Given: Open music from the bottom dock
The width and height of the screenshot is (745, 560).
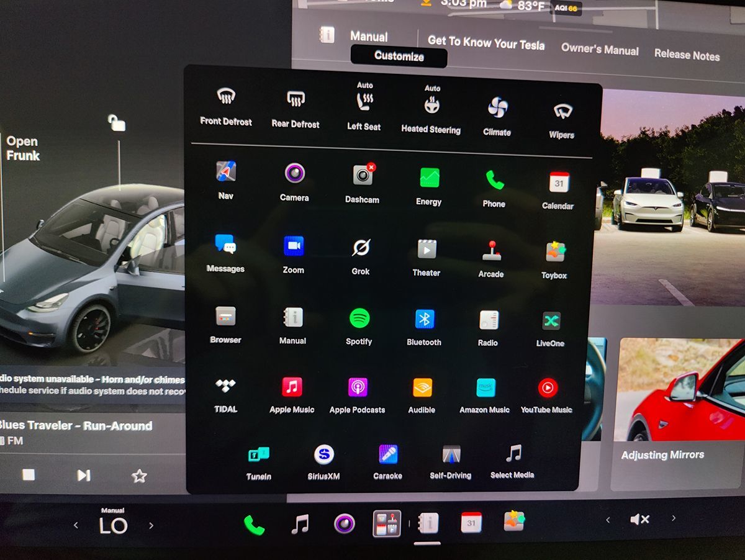Looking at the screenshot, I should pos(300,525).
